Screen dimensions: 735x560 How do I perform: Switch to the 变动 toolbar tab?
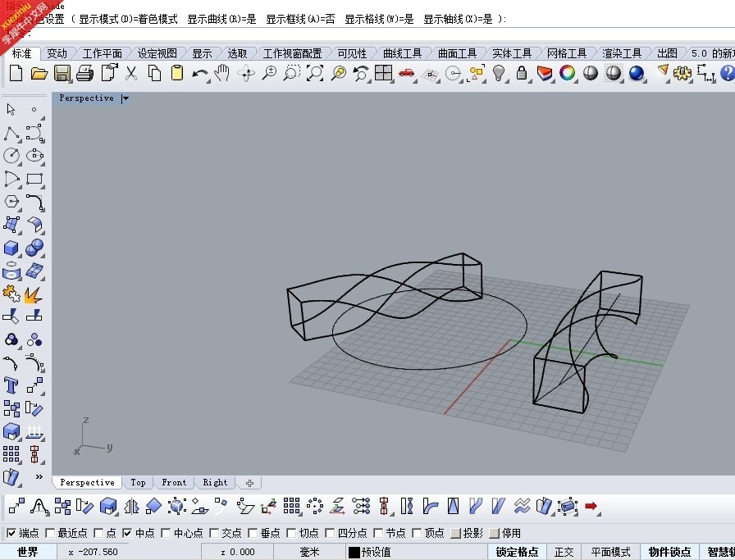tap(57, 53)
